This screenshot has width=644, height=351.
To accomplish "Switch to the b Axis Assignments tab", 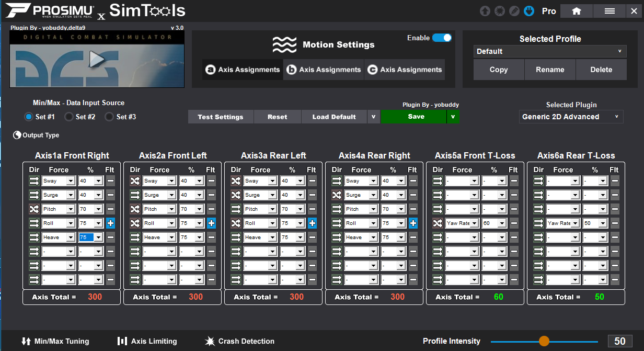I will click(x=324, y=70).
